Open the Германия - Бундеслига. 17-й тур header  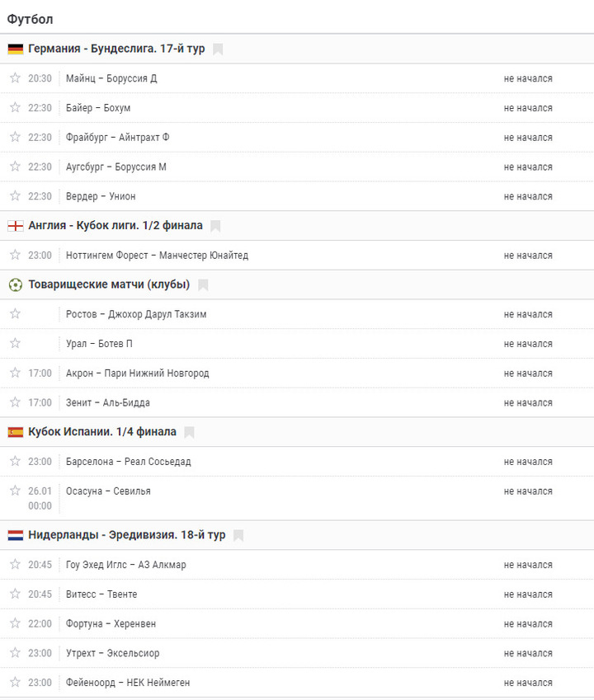point(116,49)
